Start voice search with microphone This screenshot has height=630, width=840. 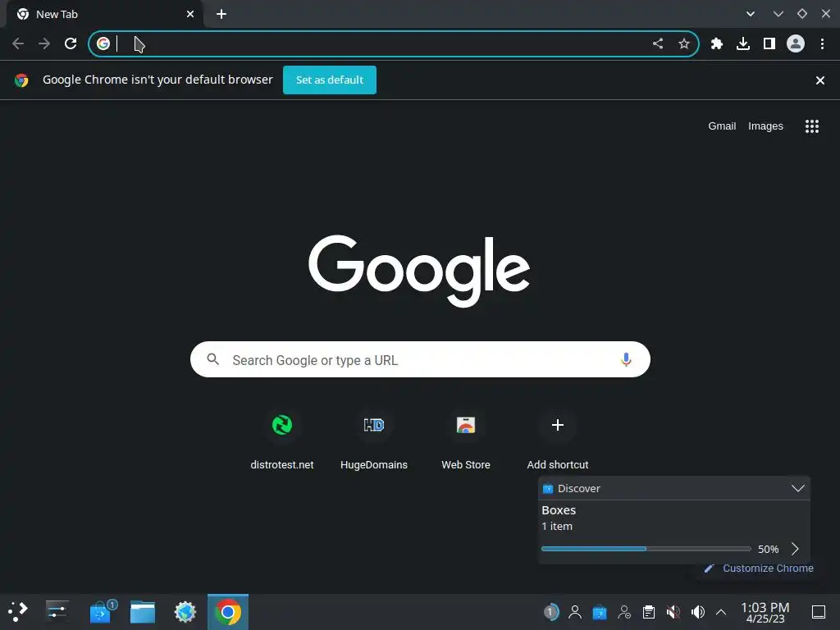pos(626,359)
